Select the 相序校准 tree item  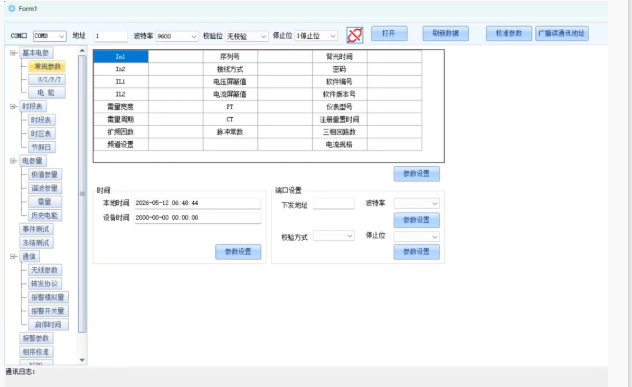click(37, 352)
